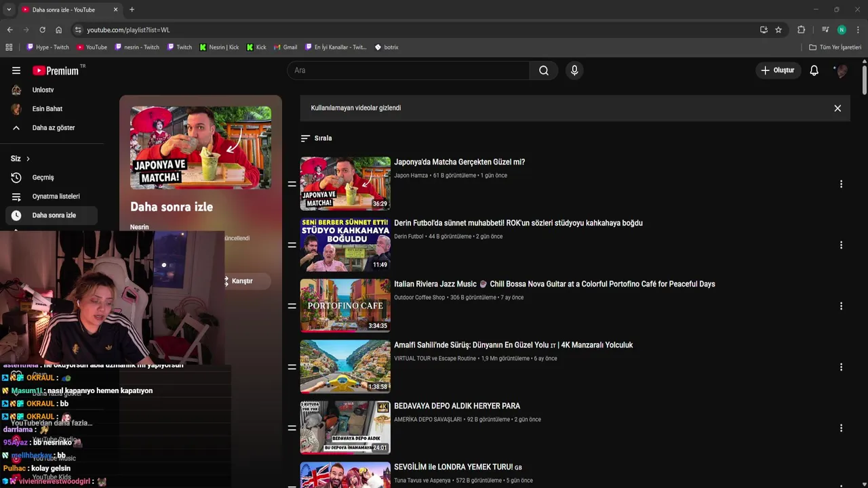Play BEDAVAYA DEPO ALDIK video thumbnail
Viewport: 868px width, 488px height.
tap(345, 428)
